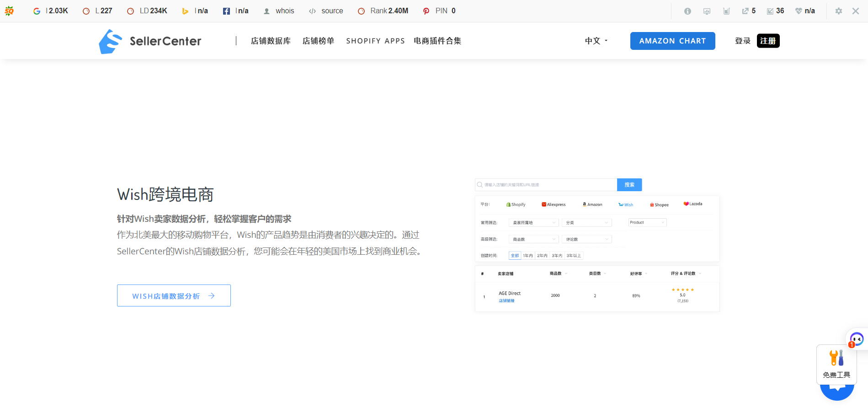Open the LD 234K domain links parameter
Screen dimensions: 868x408
coord(147,11)
